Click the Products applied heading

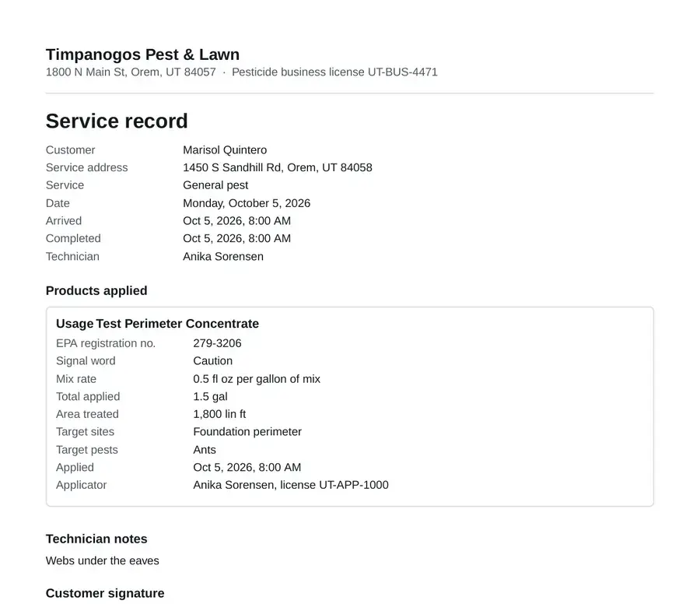(96, 291)
